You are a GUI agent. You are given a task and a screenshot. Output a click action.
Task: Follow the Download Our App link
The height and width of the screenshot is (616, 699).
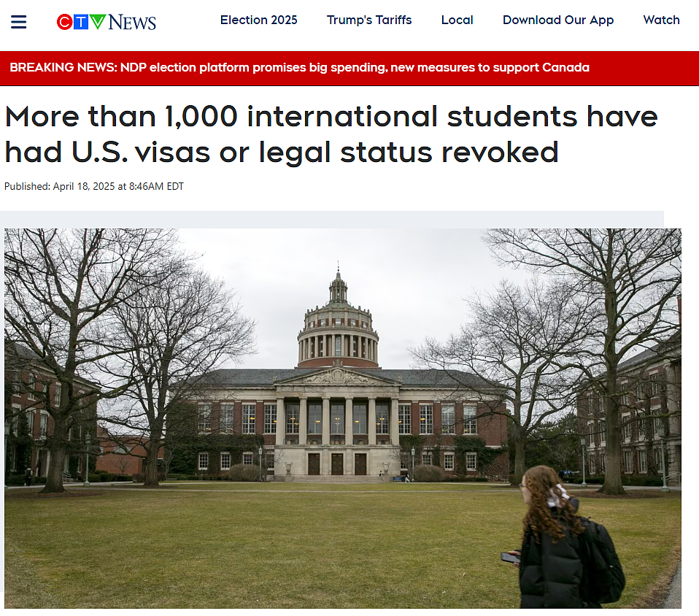click(558, 20)
